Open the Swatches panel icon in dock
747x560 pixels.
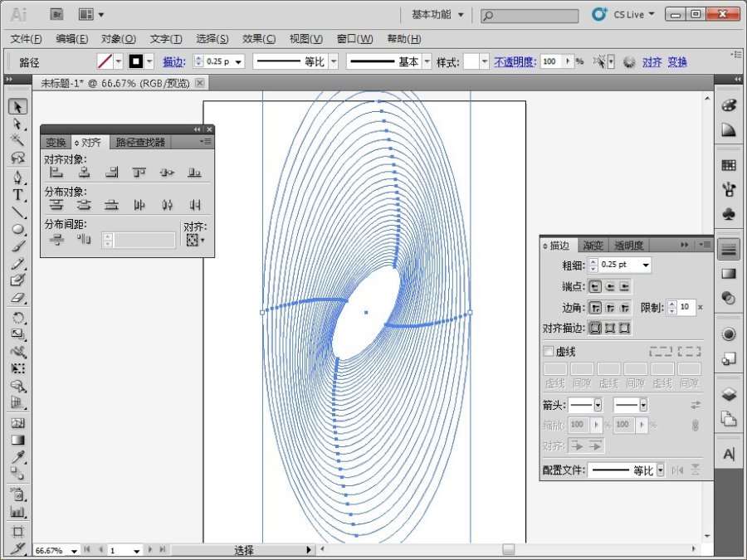(x=729, y=165)
